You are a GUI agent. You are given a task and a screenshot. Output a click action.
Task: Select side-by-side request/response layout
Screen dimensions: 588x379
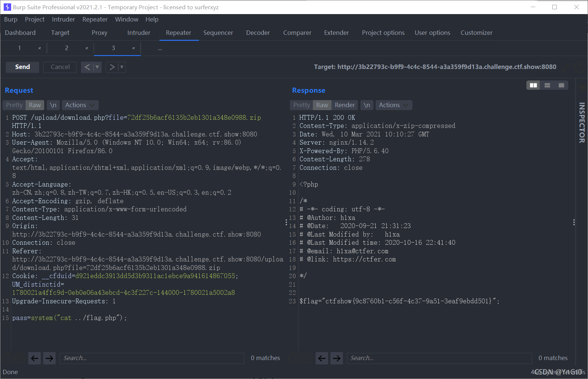tap(533, 85)
